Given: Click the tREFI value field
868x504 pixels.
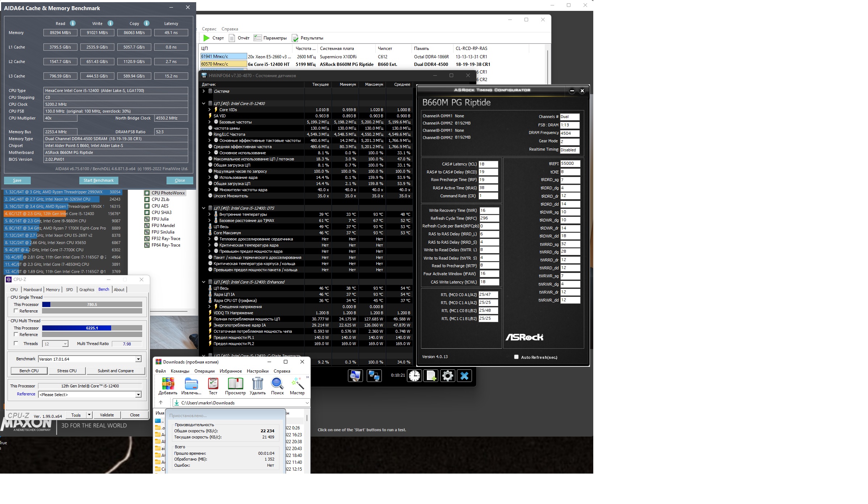Looking at the screenshot, I should point(570,164).
